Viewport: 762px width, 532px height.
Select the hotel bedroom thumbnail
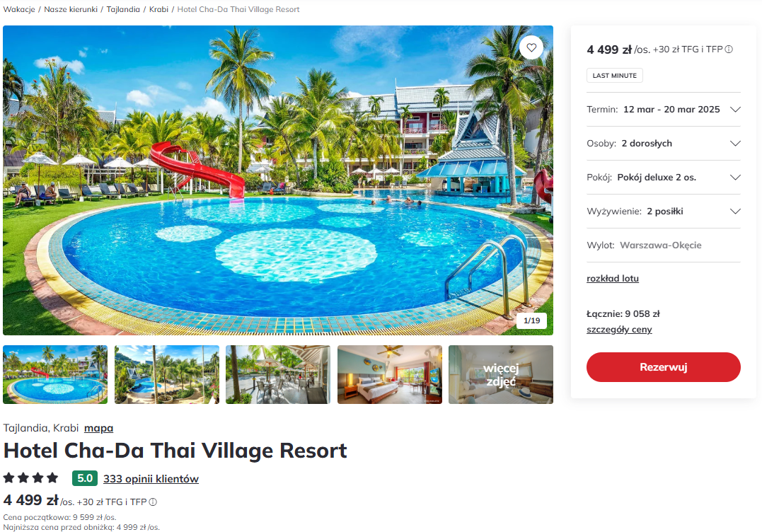[x=390, y=374]
